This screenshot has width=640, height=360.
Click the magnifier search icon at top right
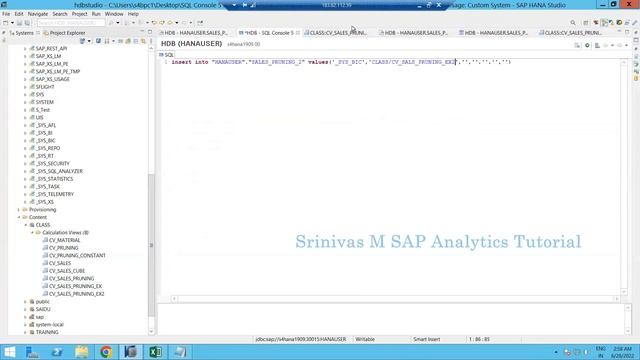(573, 23)
